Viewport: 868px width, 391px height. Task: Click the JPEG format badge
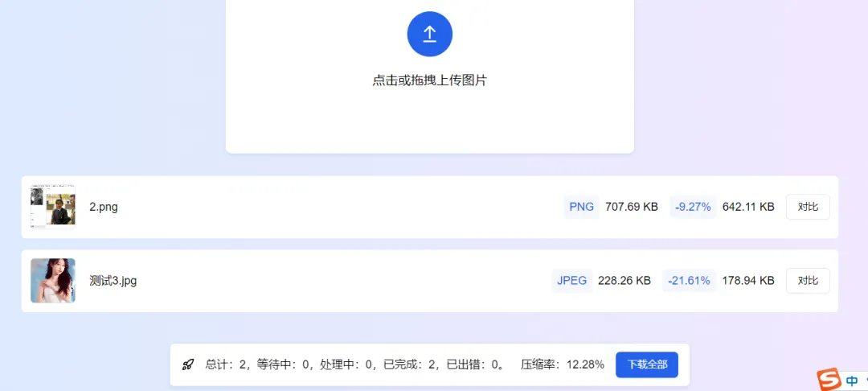(572, 281)
